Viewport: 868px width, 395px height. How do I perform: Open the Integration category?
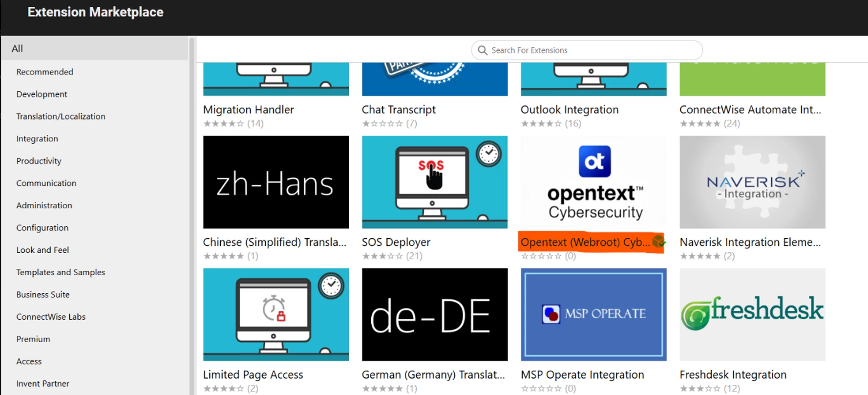pos(37,139)
